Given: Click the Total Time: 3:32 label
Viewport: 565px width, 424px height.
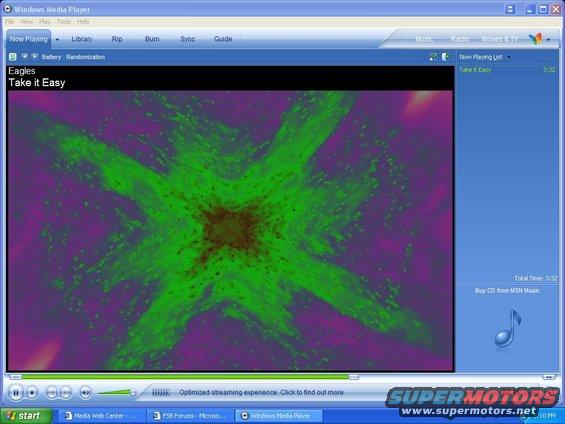Looking at the screenshot, I should 536,278.
